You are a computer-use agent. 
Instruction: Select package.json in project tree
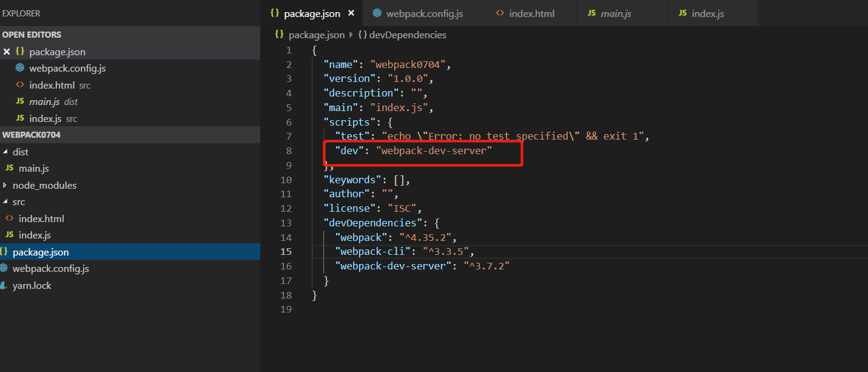click(130, 252)
